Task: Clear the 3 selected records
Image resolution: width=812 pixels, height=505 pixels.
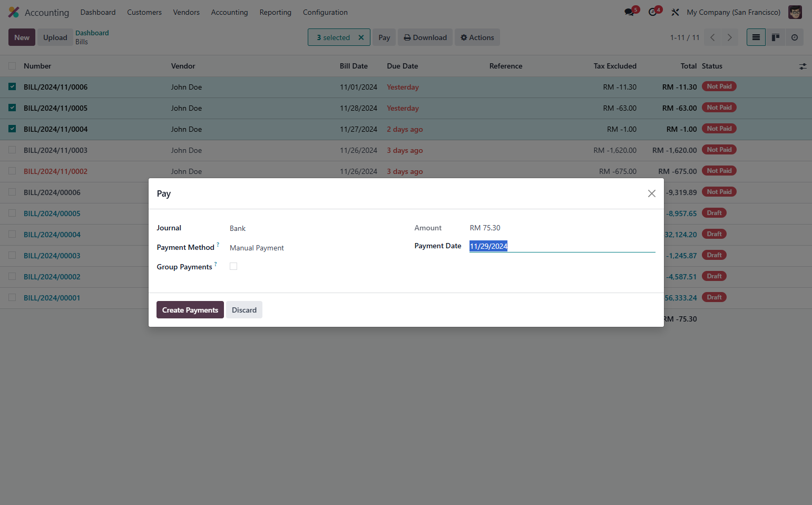Action: click(361, 37)
